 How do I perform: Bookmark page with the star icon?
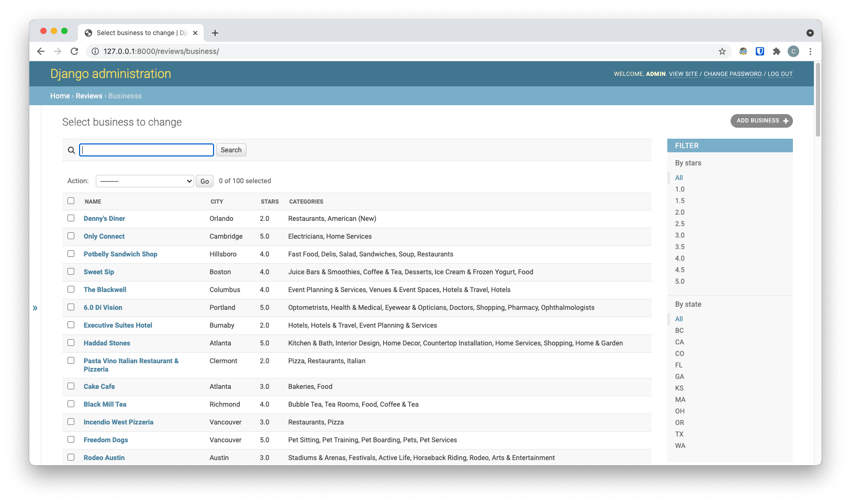(x=722, y=51)
